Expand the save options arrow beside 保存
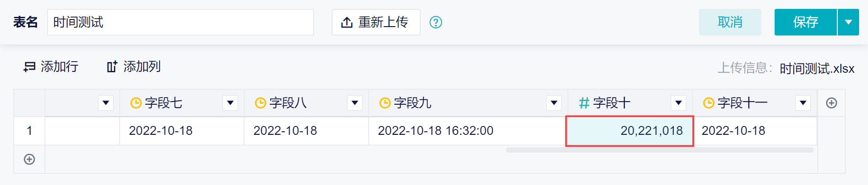Viewport: 868px width, 185px height. tap(848, 22)
